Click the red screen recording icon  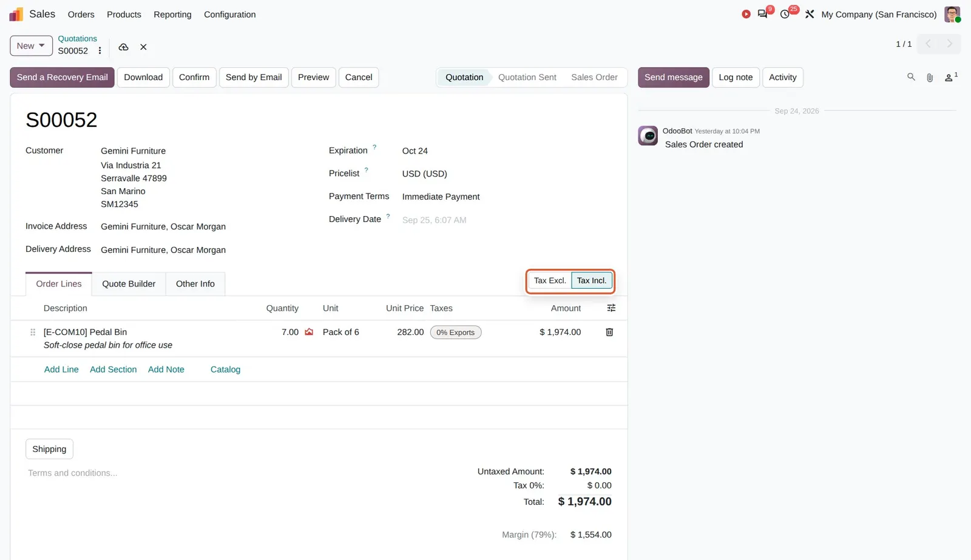(x=746, y=14)
